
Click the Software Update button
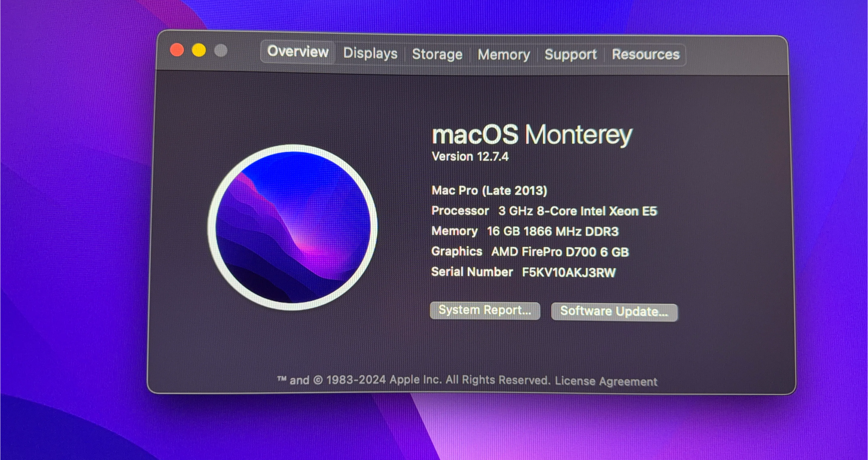point(614,311)
